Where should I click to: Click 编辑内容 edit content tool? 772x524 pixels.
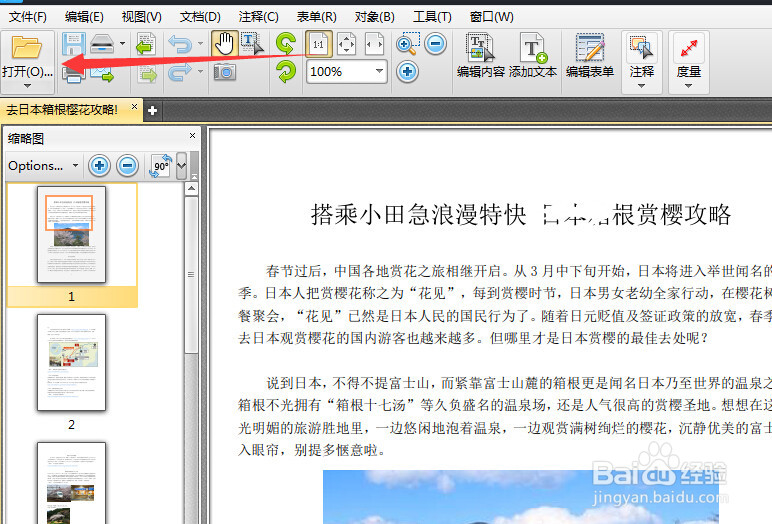pyautogui.click(x=481, y=56)
